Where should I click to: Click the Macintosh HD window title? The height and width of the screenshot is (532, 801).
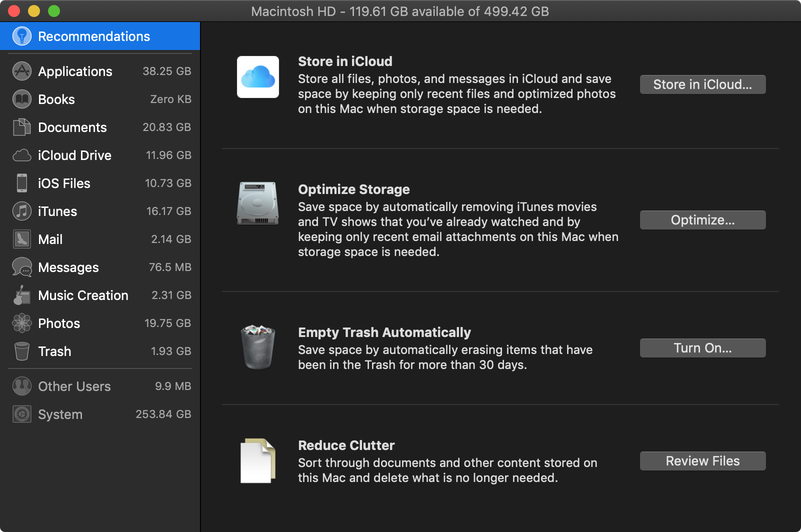(x=400, y=11)
